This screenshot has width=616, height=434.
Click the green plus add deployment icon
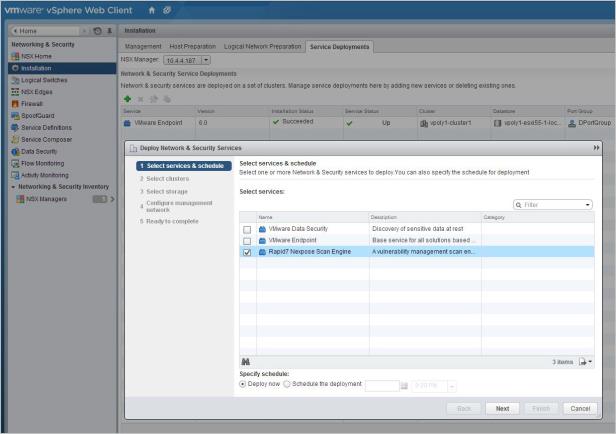[127, 99]
